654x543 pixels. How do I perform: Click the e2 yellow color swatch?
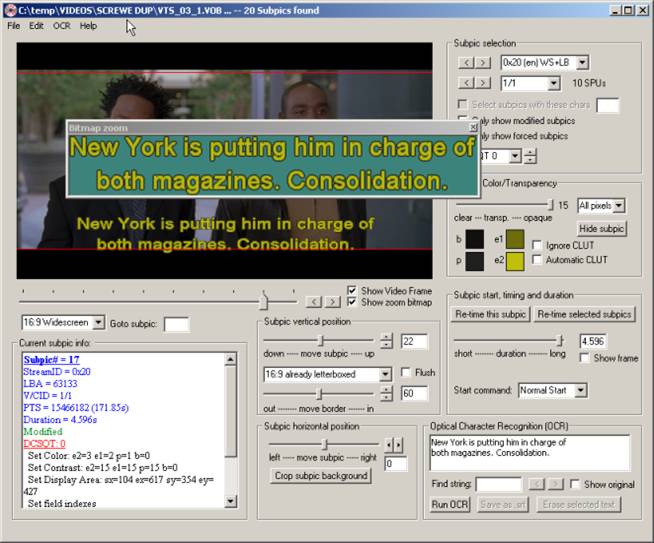tap(514, 261)
